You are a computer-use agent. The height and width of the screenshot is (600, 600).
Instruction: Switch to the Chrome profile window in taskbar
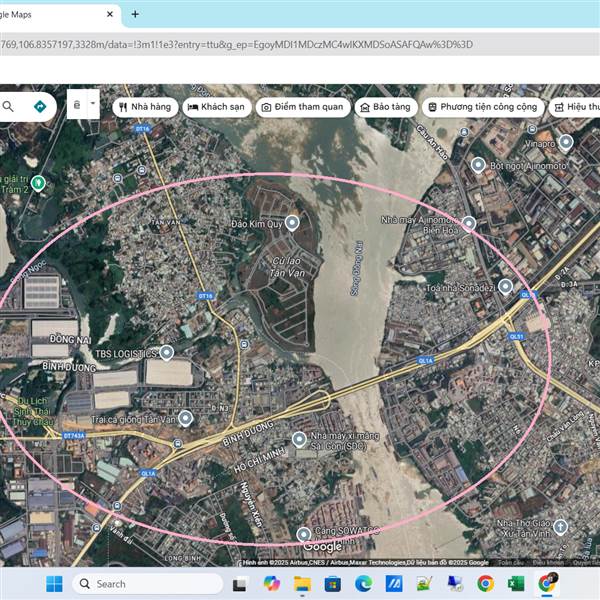coord(547,583)
